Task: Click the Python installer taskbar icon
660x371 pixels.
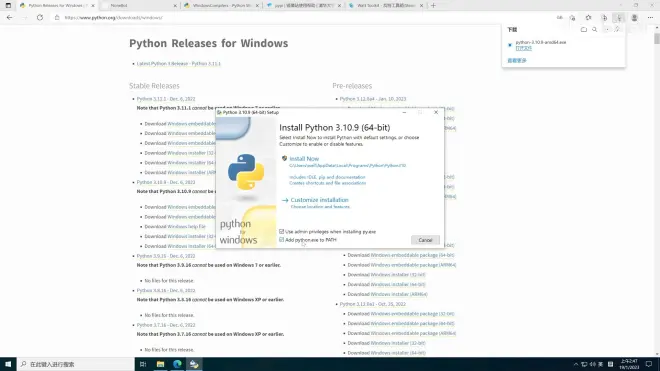Action: [194, 364]
